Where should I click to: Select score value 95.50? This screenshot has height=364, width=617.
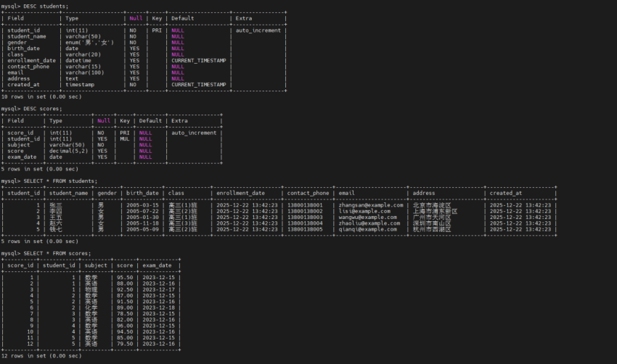coord(125,278)
